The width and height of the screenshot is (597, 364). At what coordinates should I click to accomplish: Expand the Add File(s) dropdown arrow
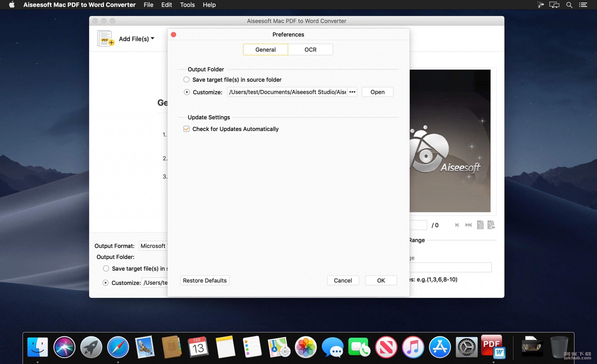click(x=153, y=38)
